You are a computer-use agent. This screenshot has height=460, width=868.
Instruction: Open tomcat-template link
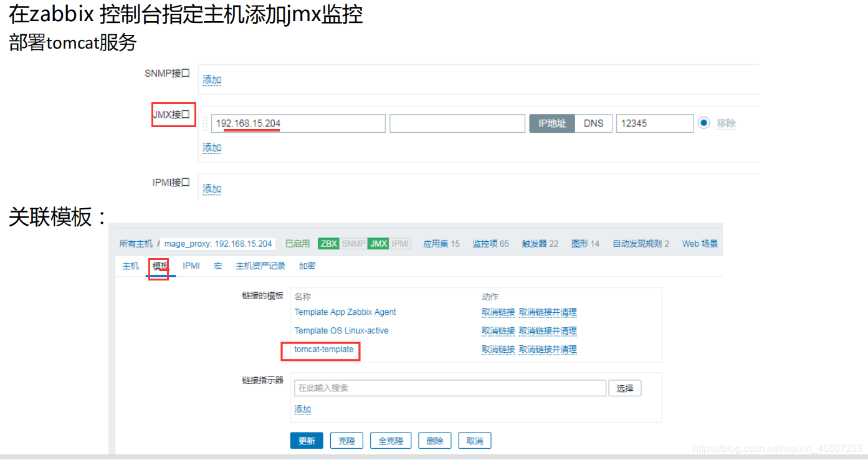[324, 350]
